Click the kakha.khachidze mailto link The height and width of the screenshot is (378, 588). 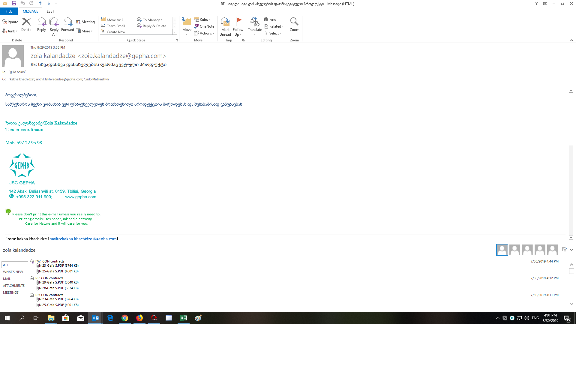83,239
